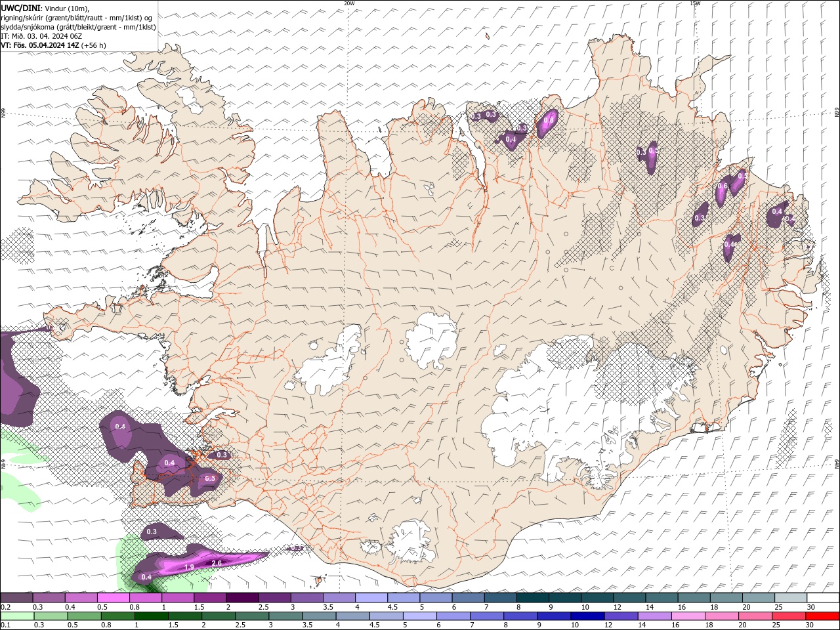The image size is (840, 630).
Task: Pick rain legend swatch between 16 and 18
Action: tap(687, 616)
